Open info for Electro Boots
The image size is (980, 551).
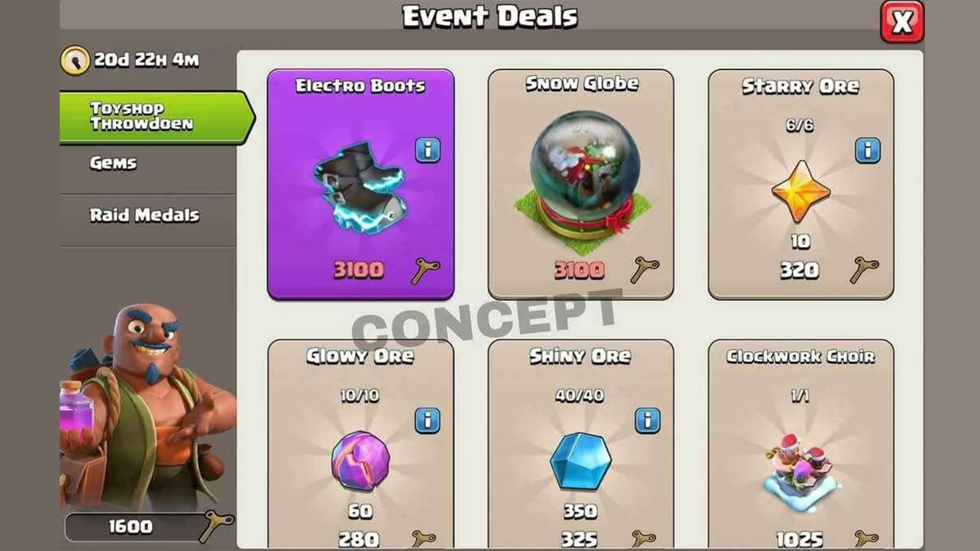click(x=428, y=150)
